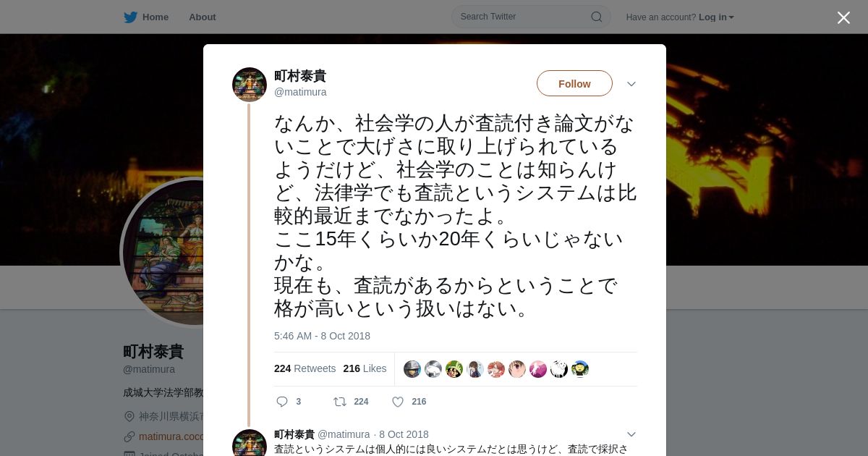Follow @matimura with the Follow button
The height and width of the screenshot is (456, 868).
click(574, 83)
